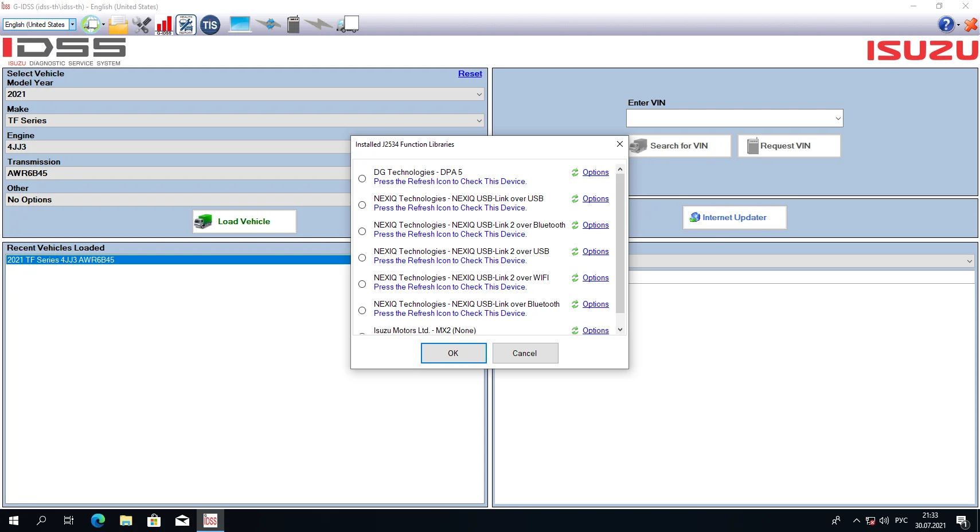Viewport: 980px width, 532px height.
Task: Refresh the NEXIQ USB-Link 2 over WIFI device
Action: (x=575, y=278)
